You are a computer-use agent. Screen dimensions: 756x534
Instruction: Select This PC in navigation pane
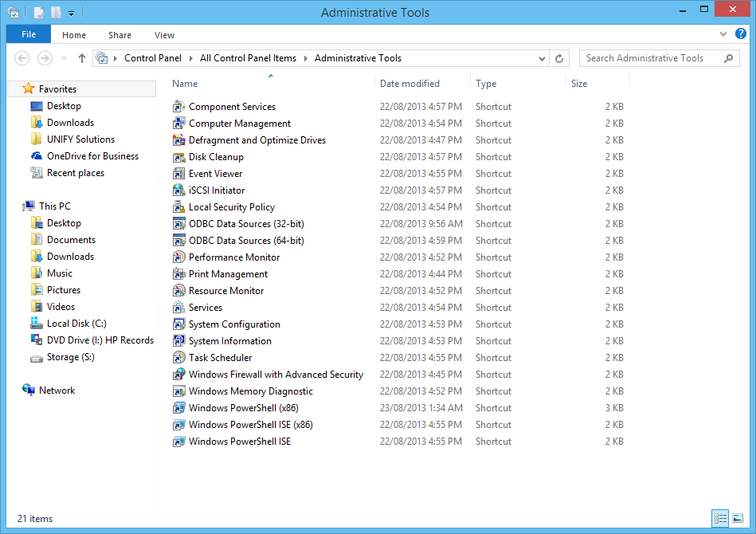tap(54, 206)
